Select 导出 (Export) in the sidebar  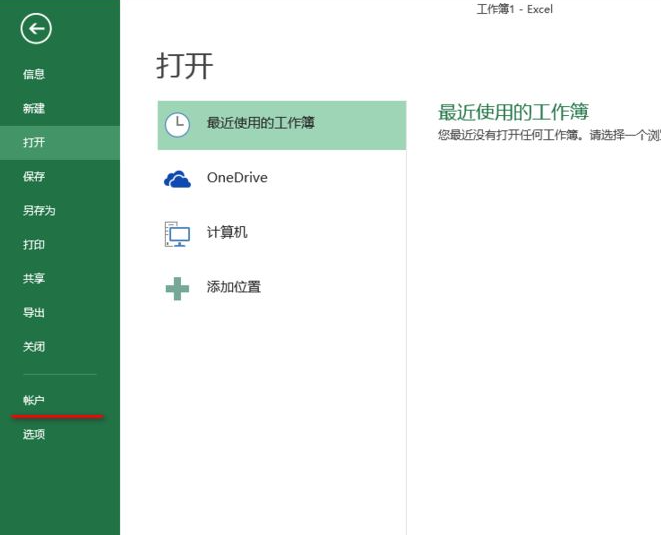coord(34,312)
